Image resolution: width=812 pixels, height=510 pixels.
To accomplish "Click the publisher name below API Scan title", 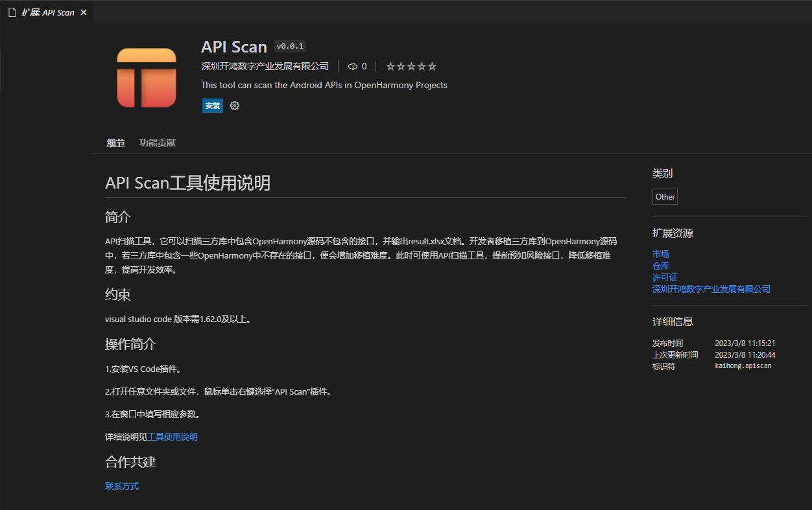I will click(x=265, y=66).
